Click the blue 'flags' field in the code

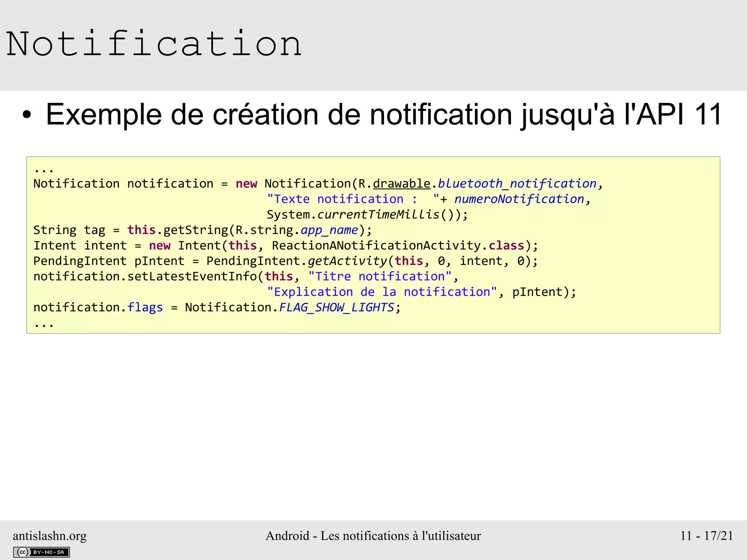(145, 308)
